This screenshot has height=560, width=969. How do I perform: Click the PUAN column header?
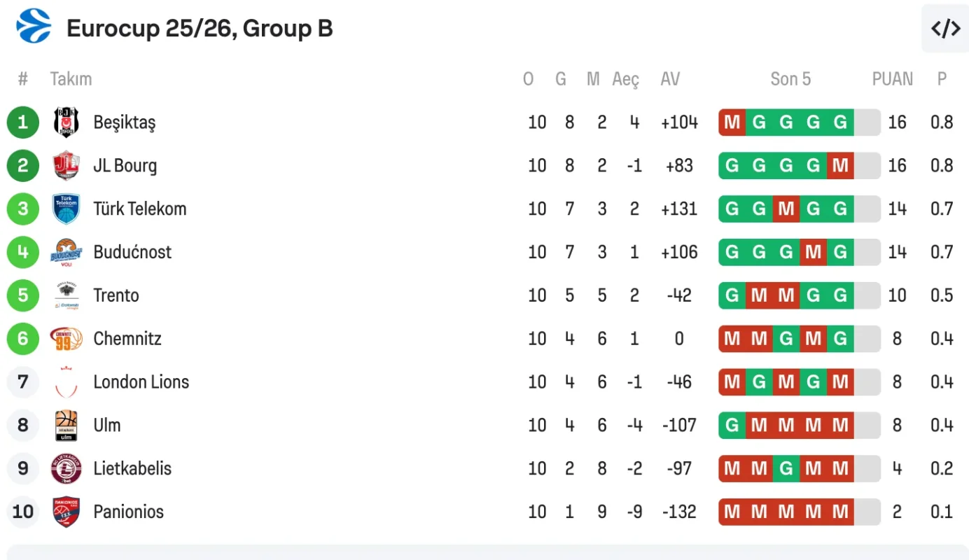[892, 79]
